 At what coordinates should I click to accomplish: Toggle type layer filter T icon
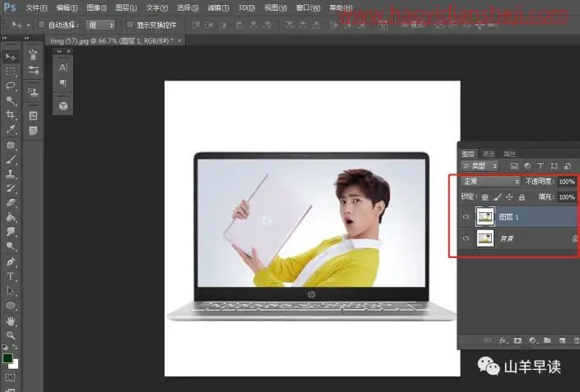coord(541,166)
